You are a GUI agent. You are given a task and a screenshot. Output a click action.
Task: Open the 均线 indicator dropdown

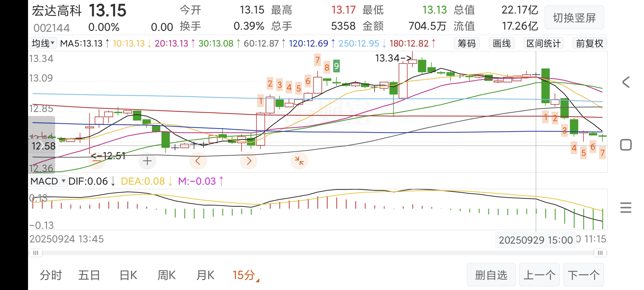click(43, 43)
